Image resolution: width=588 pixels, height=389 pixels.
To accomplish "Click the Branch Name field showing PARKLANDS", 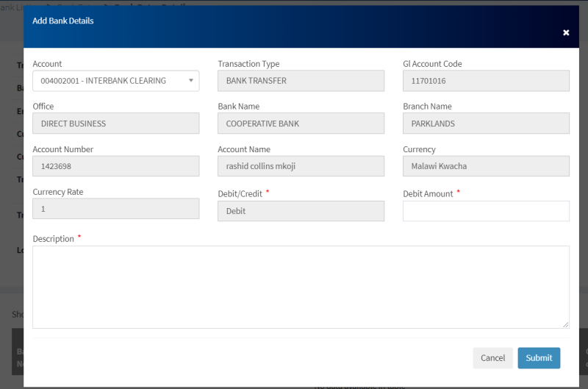I will pyautogui.click(x=486, y=124).
